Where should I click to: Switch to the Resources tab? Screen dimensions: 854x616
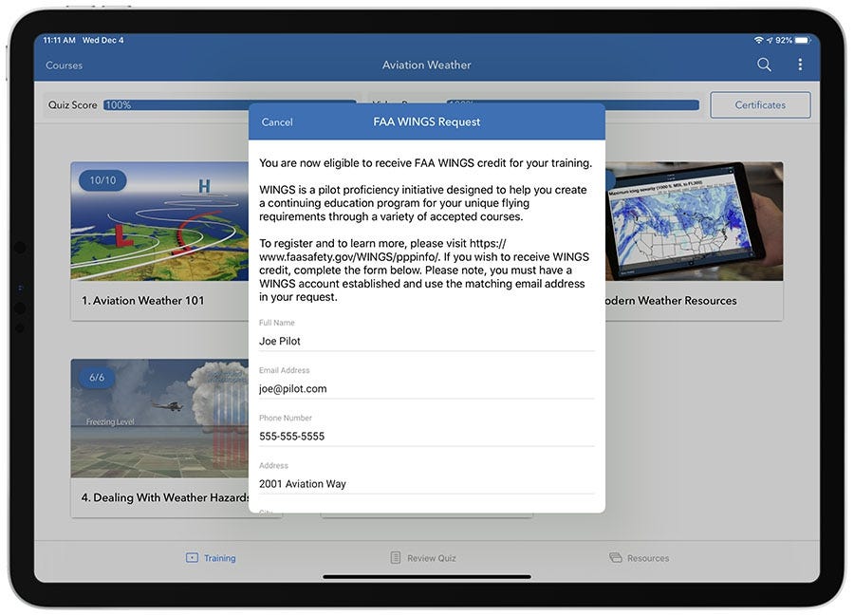(639, 558)
